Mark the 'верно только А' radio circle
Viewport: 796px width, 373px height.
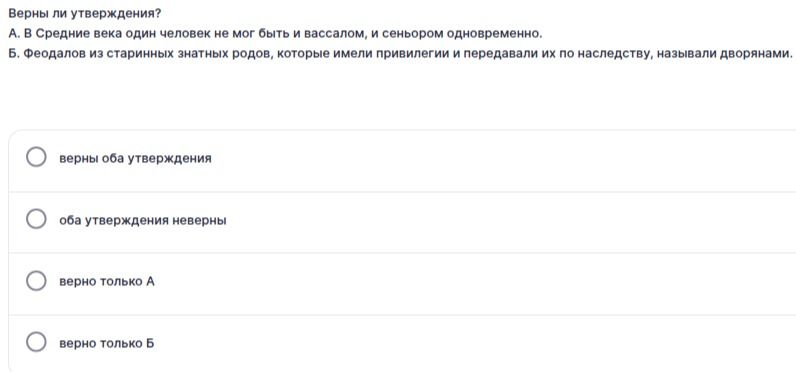36,281
